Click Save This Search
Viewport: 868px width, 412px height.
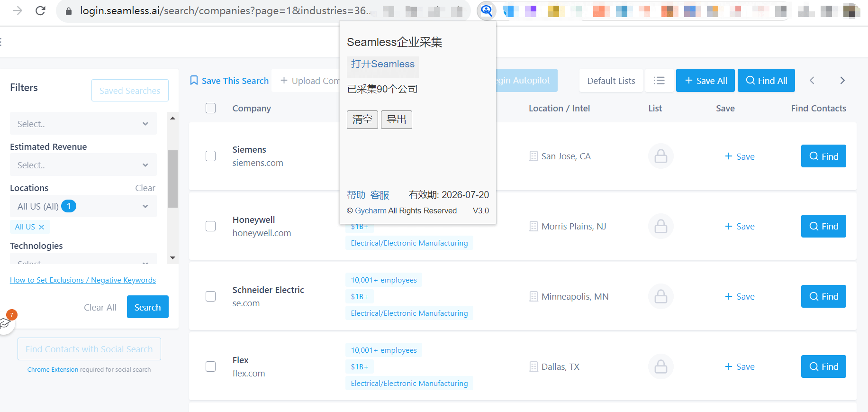click(x=229, y=81)
